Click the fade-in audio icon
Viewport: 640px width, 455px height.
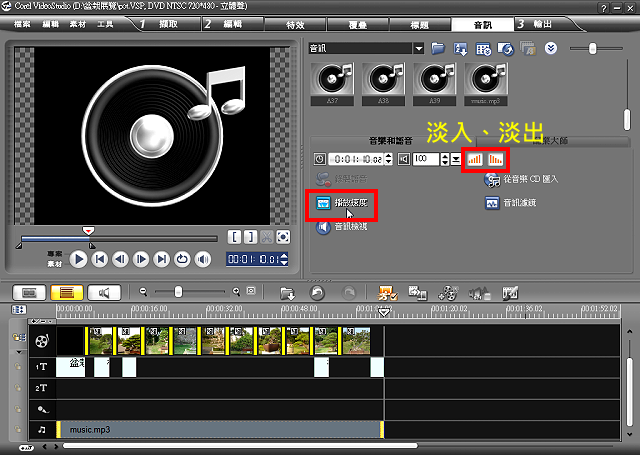tap(474, 160)
